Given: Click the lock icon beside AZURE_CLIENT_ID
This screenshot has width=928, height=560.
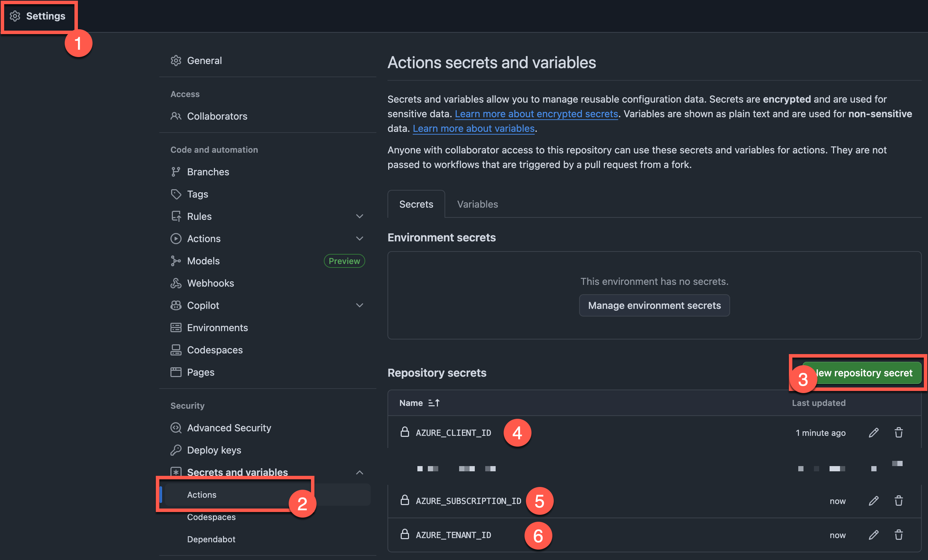Looking at the screenshot, I should pyautogui.click(x=405, y=432).
